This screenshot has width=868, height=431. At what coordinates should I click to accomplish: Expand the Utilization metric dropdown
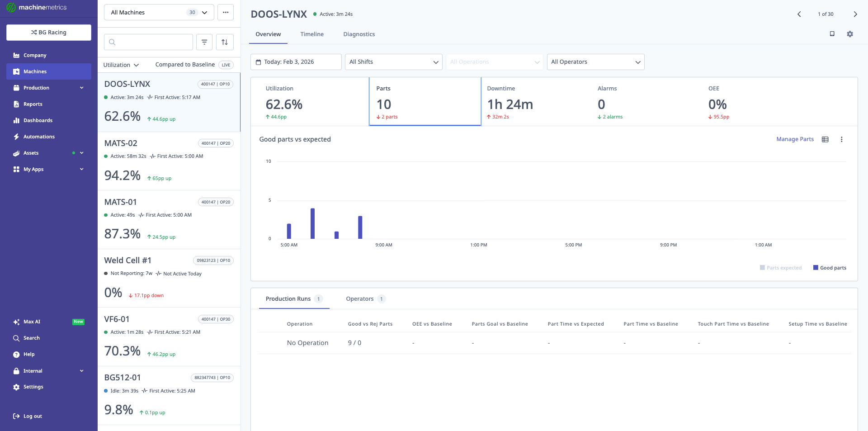[121, 65]
